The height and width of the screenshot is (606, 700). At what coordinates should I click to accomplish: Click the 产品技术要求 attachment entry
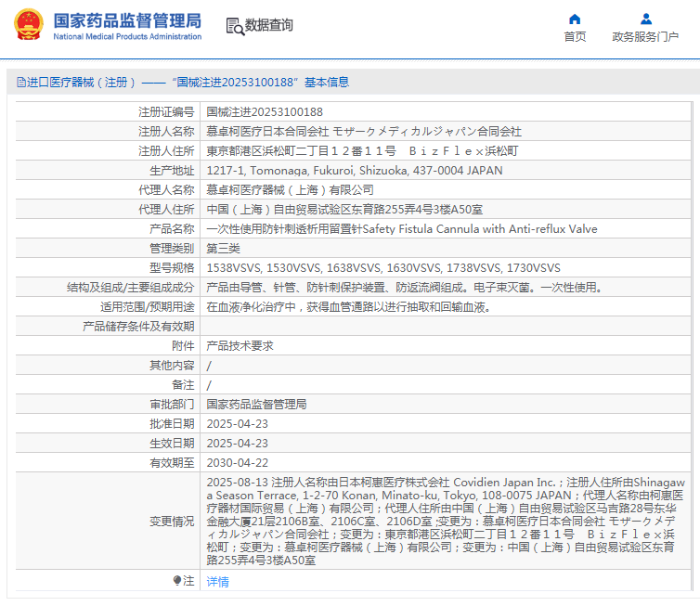point(240,346)
